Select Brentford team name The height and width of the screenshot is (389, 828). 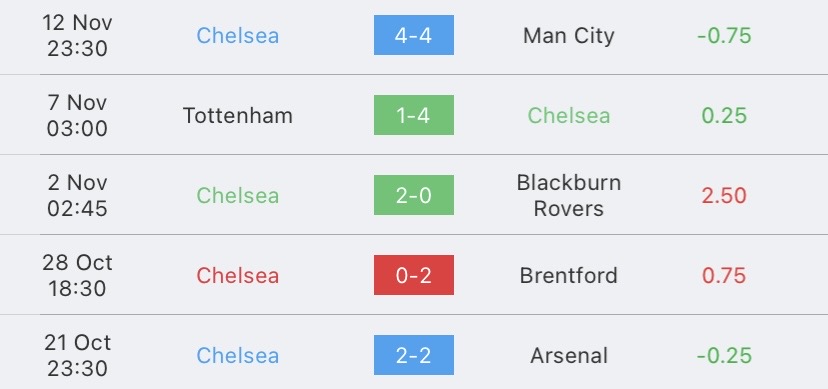coord(569,275)
